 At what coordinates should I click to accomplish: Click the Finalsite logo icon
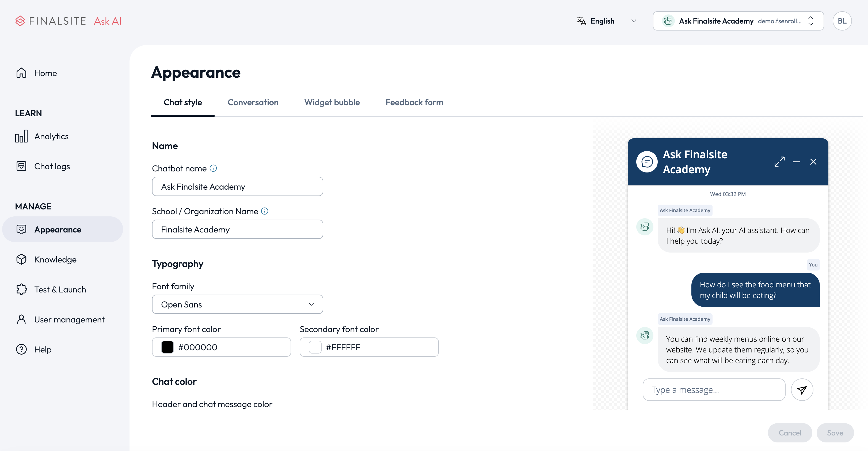(x=20, y=21)
